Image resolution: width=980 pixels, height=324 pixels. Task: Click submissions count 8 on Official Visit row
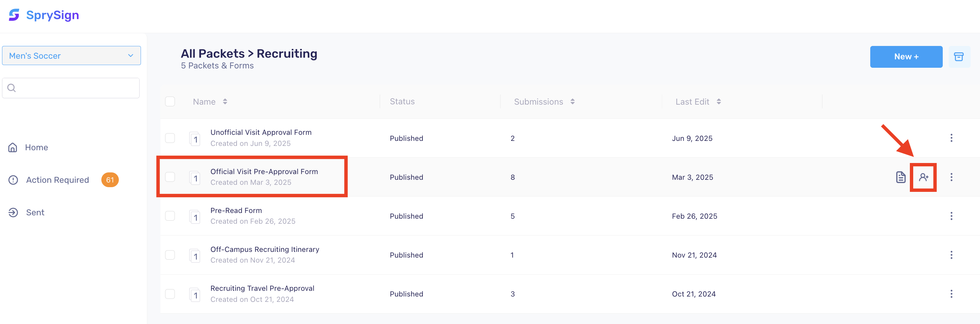512,177
